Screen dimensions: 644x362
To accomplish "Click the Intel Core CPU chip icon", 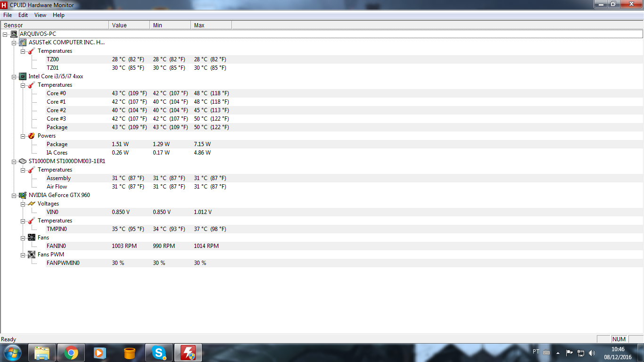I will pyautogui.click(x=23, y=76).
